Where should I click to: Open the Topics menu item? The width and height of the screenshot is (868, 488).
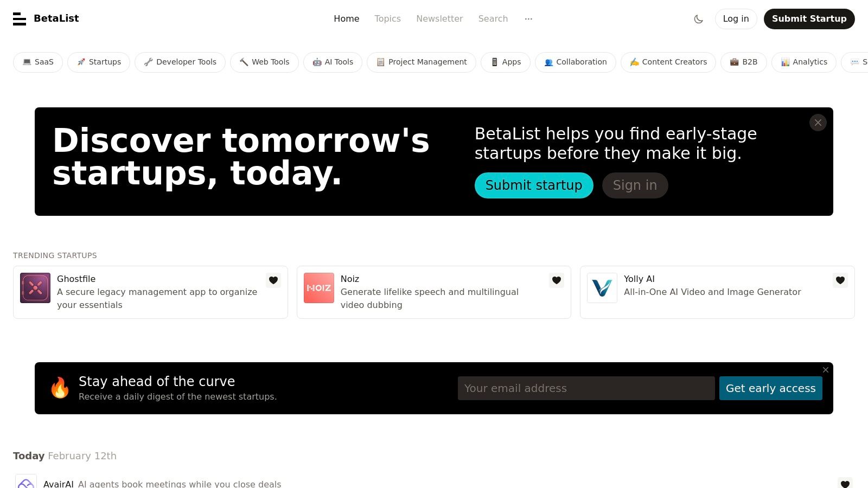387,18
